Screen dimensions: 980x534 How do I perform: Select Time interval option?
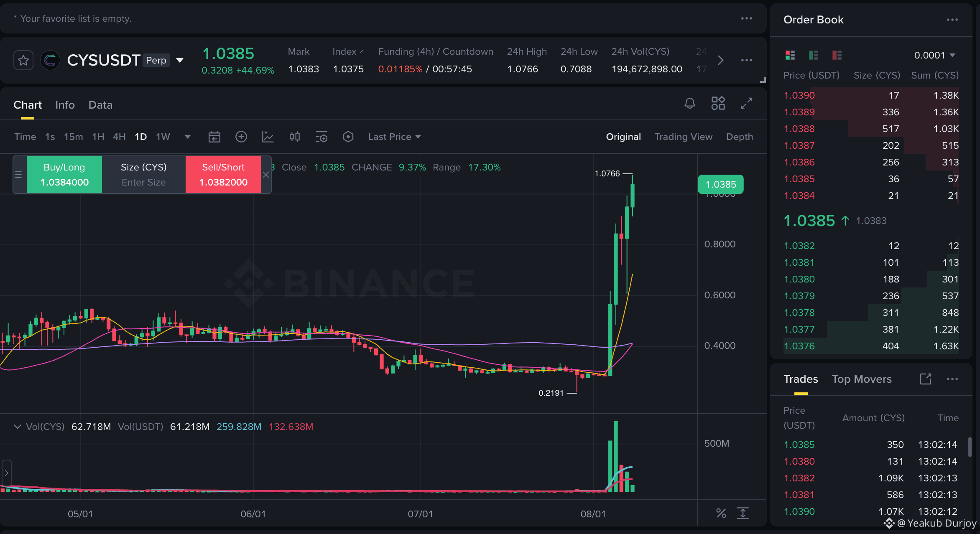(25, 137)
